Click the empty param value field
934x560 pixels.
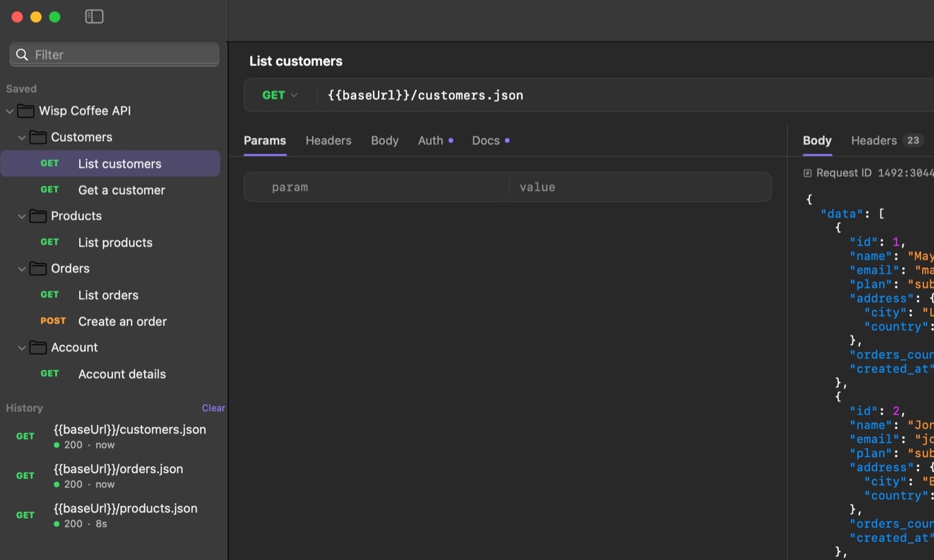pos(640,187)
